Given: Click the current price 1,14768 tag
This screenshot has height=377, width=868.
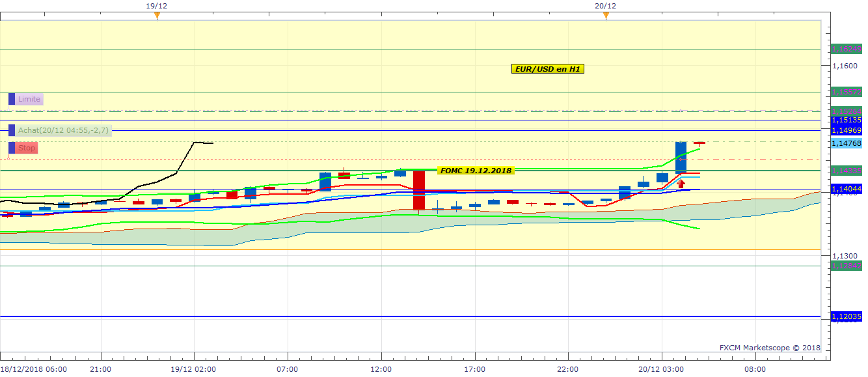Looking at the screenshot, I should [x=847, y=143].
